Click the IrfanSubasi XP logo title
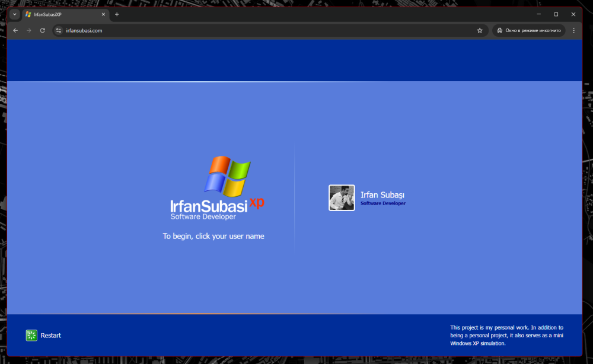 tap(217, 206)
